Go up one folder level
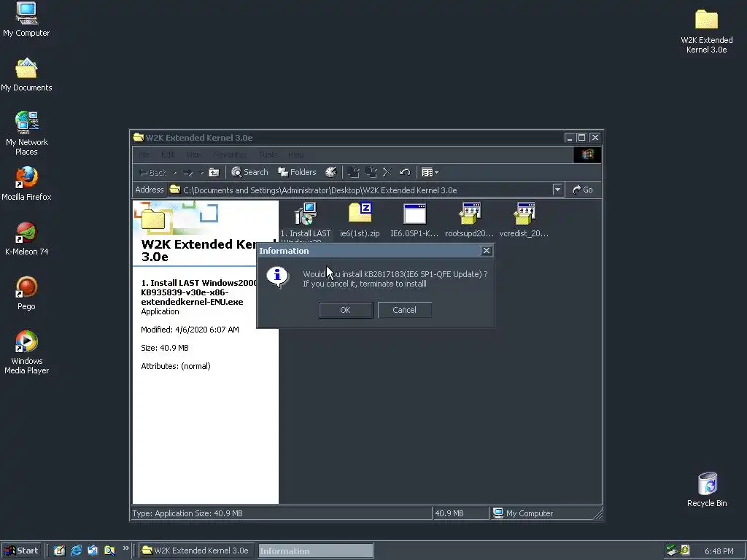The height and width of the screenshot is (560, 747). pyautogui.click(x=214, y=172)
